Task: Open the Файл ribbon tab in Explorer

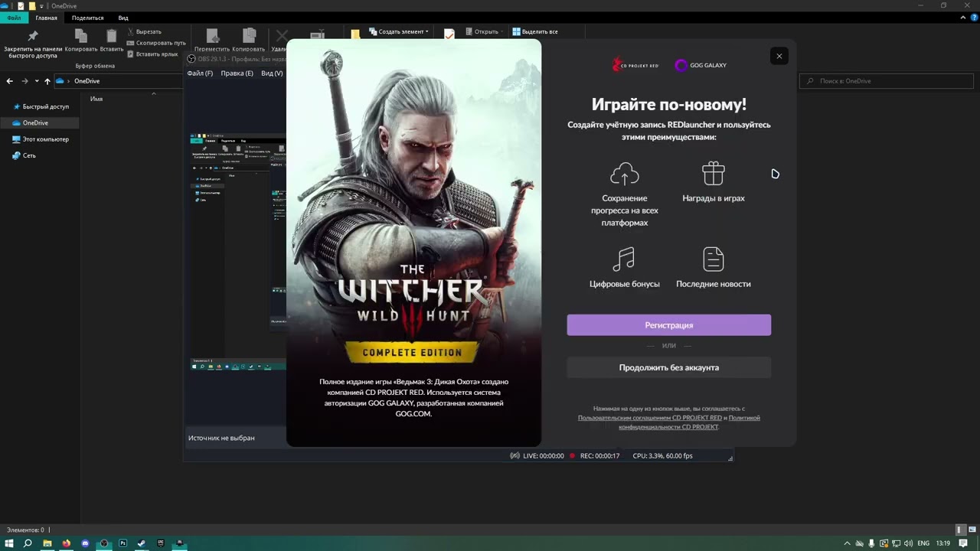Action: tap(14, 18)
